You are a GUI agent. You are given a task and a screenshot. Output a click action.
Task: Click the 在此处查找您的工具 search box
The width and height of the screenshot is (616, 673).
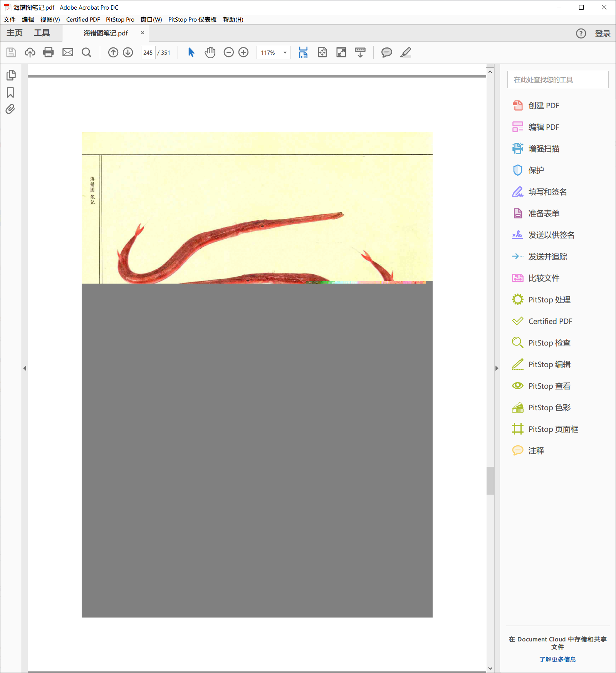pyautogui.click(x=558, y=80)
